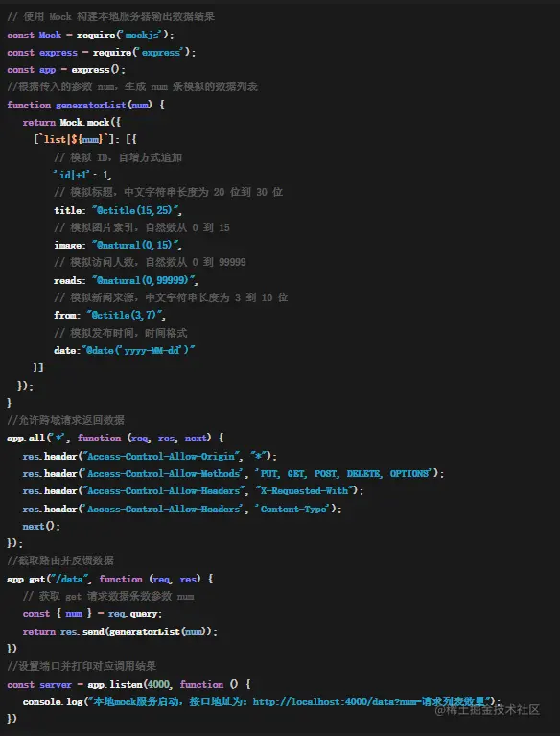Viewport: 560px width, 736px height.
Task: Click the property line "'id|+1': 1,"
Action: (82, 175)
